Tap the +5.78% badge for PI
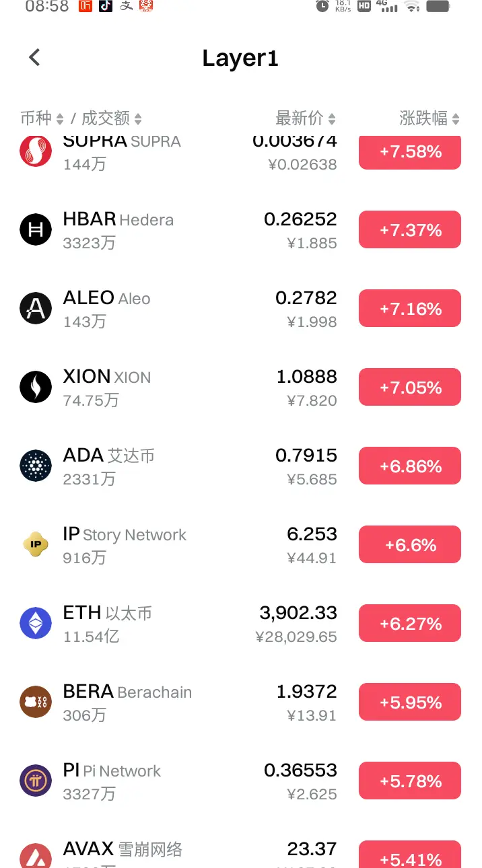 [410, 781]
